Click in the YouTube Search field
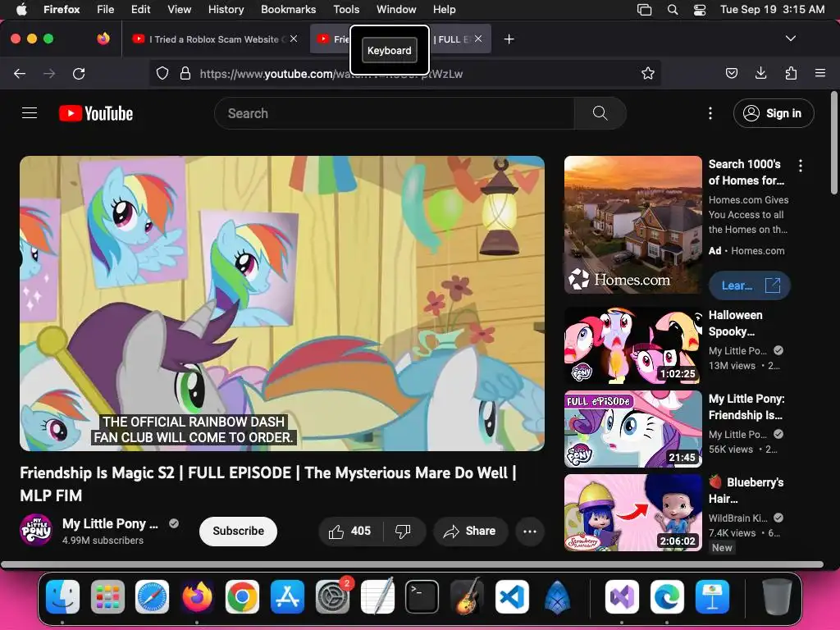840x630 pixels. 394,113
